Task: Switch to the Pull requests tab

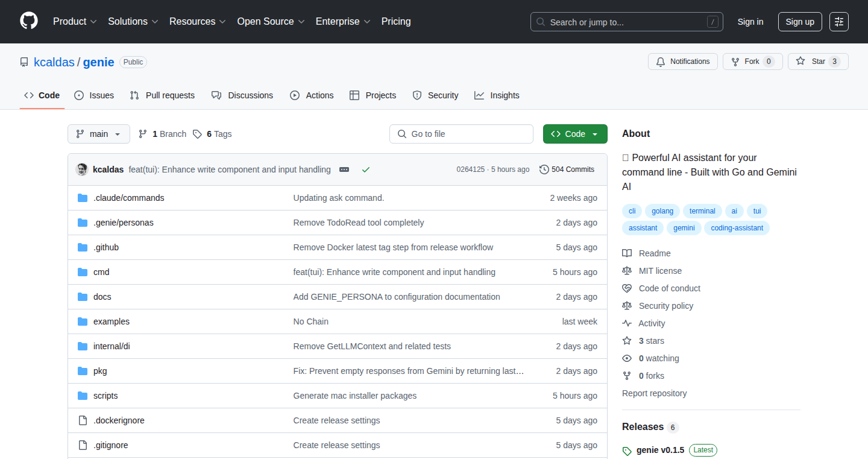Action: pos(162,95)
